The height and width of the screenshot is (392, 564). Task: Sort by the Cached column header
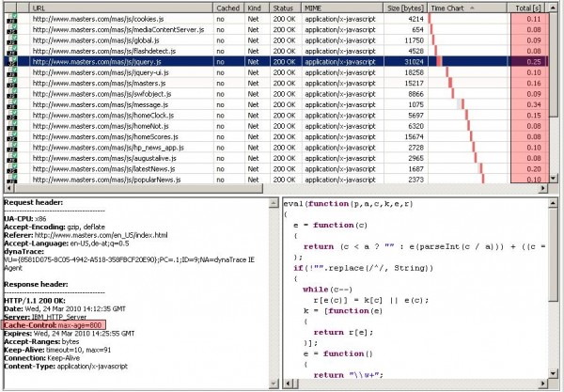click(x=228, y=8)
